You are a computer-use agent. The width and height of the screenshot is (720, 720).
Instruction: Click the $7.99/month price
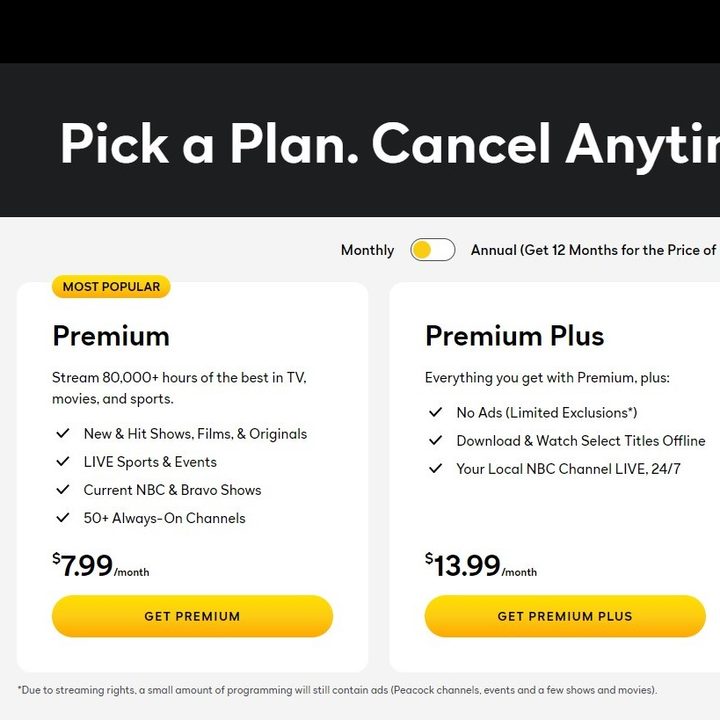tap(101, 565)
